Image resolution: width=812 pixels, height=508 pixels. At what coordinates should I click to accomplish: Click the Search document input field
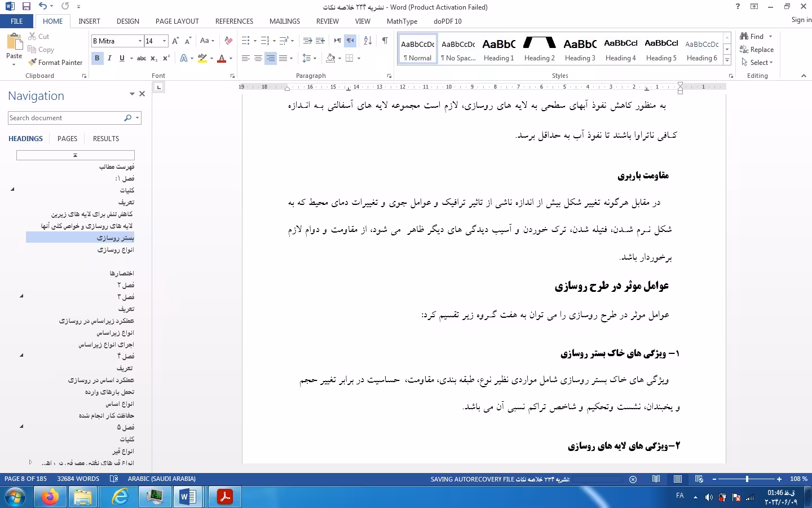65,118
